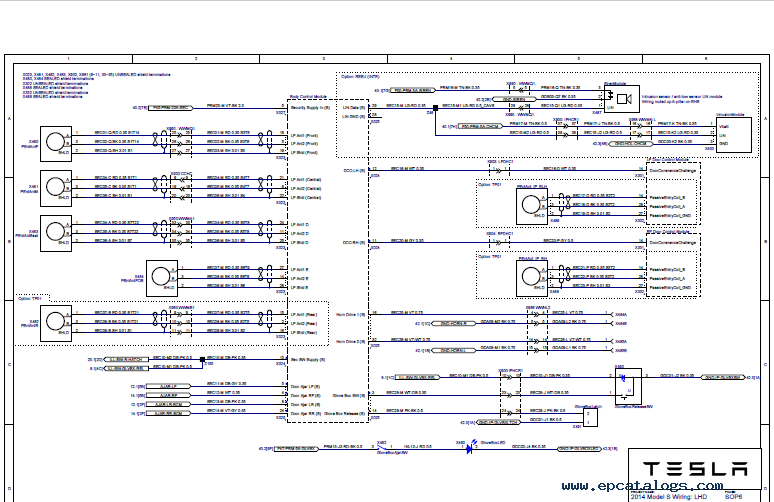Click column marker 6 on top border

(706, 59)
